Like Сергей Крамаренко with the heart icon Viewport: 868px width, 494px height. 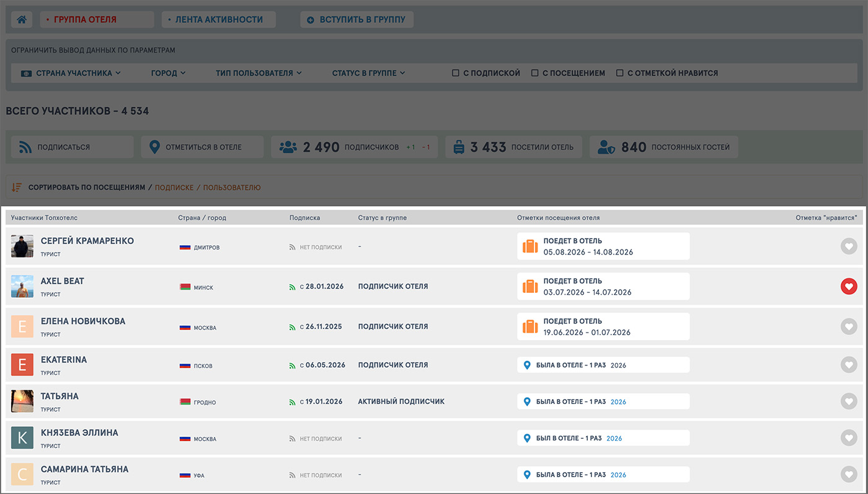[849, 246]
